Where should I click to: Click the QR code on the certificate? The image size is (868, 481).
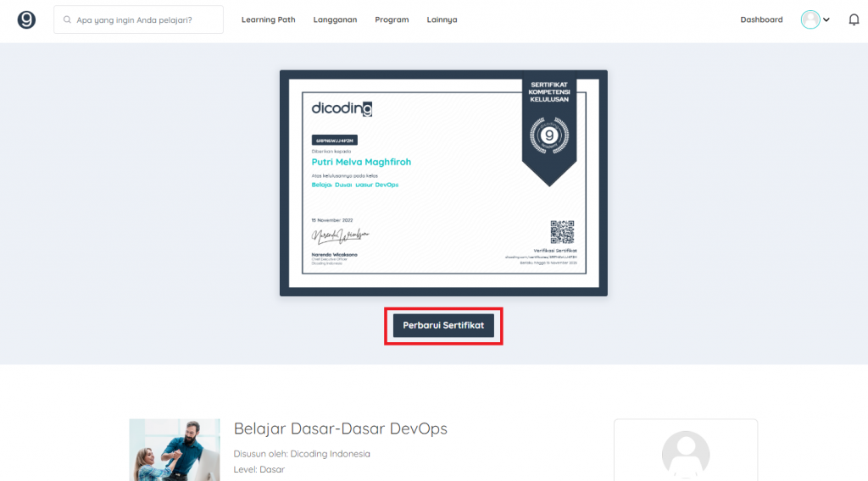pos(562,231)
